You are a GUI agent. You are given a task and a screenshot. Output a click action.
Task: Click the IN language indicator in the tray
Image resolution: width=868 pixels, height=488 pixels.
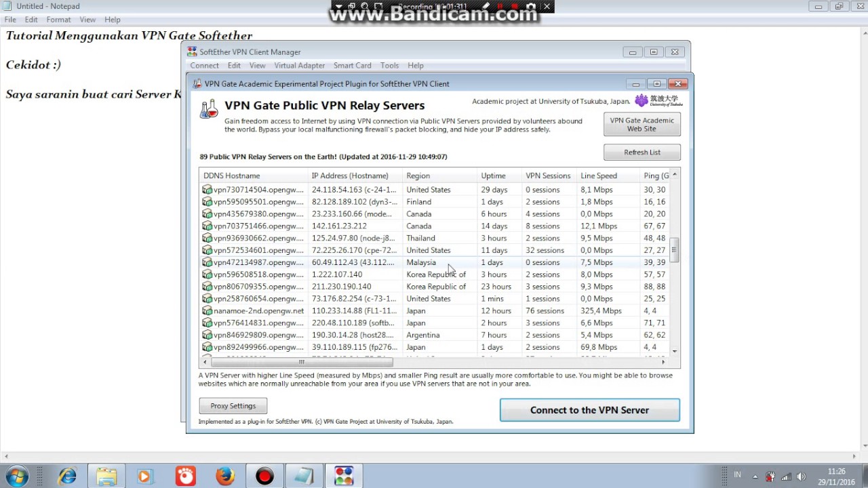[737, 476]
